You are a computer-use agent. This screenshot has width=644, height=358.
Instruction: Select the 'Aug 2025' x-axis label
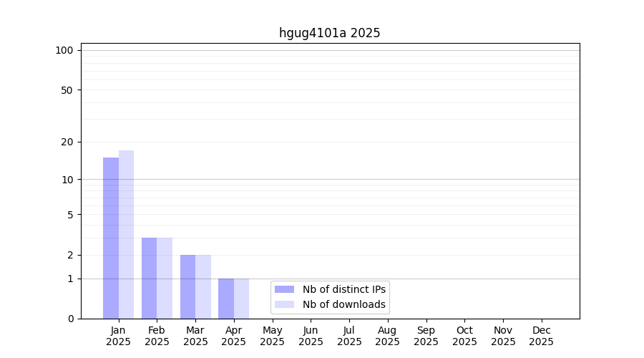tap(387, 336)
